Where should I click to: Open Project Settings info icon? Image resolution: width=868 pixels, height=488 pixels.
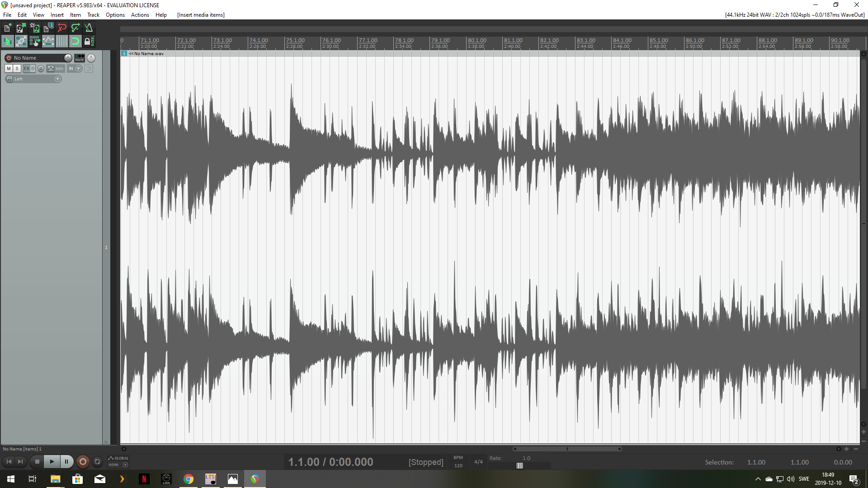(x=48, y=28)
